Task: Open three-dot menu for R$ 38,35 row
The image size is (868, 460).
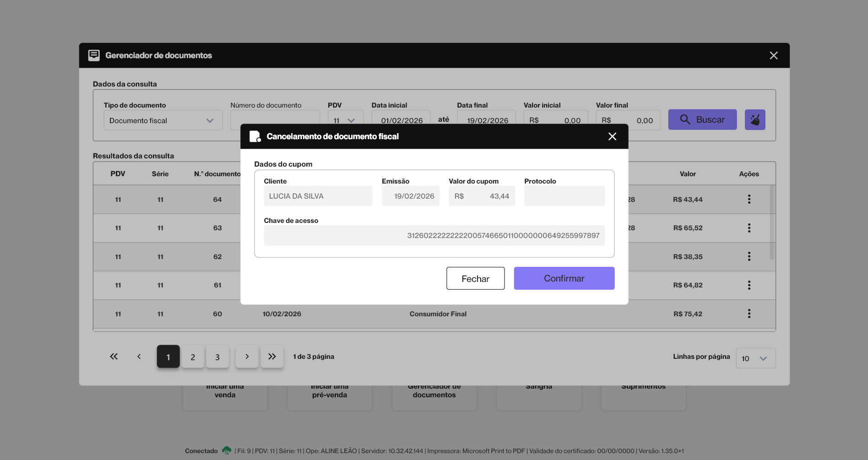Action: click(749, 256)
